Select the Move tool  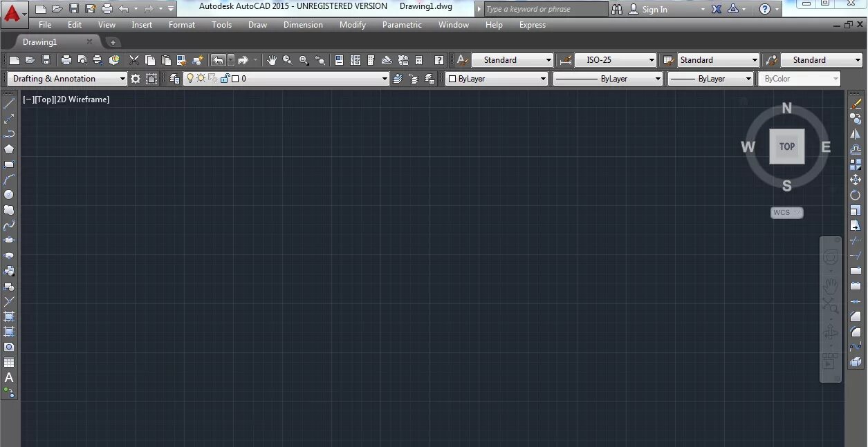point(856,180)
